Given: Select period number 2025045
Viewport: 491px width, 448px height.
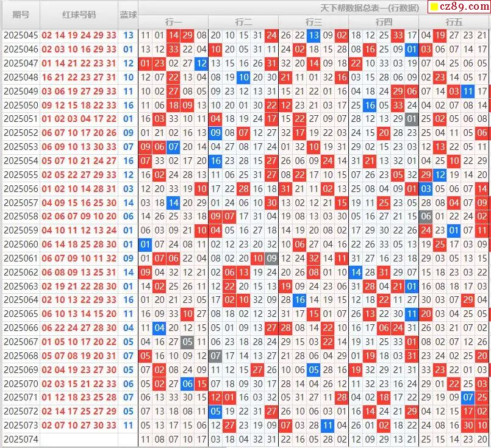Looking at the screenshot, I should (21, 35).
